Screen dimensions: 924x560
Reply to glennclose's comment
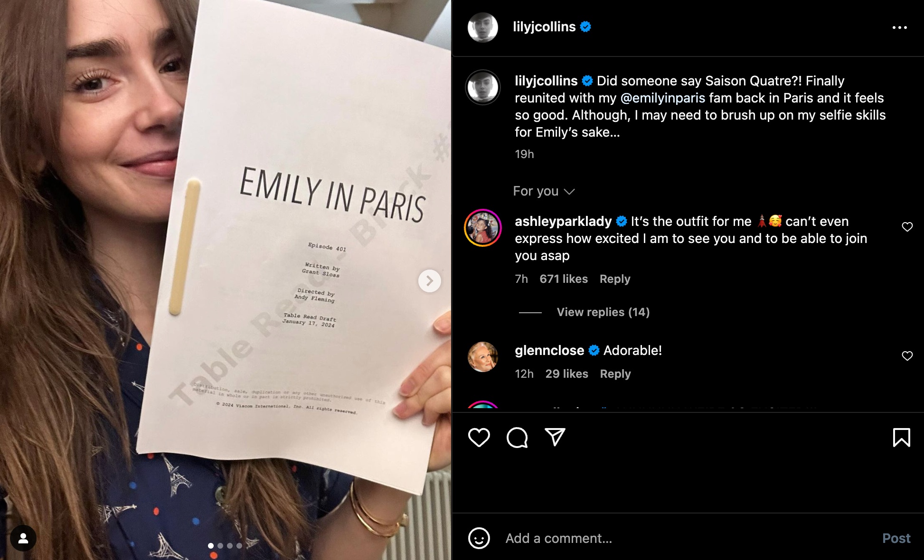coord(615,374)
